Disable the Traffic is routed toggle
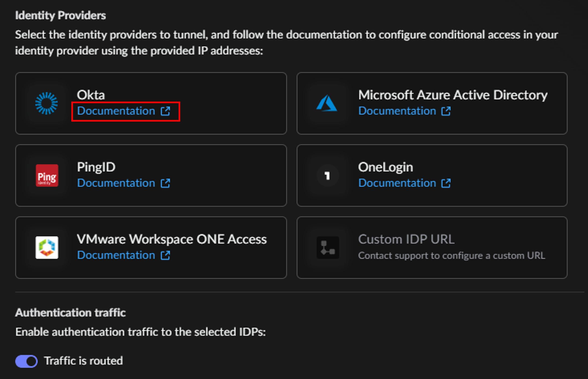 click(x=26, y=361)
